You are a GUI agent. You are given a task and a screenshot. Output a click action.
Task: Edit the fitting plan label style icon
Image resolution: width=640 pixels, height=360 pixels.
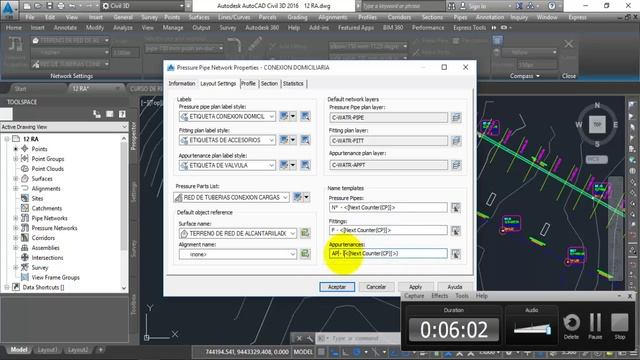(284, 140)
